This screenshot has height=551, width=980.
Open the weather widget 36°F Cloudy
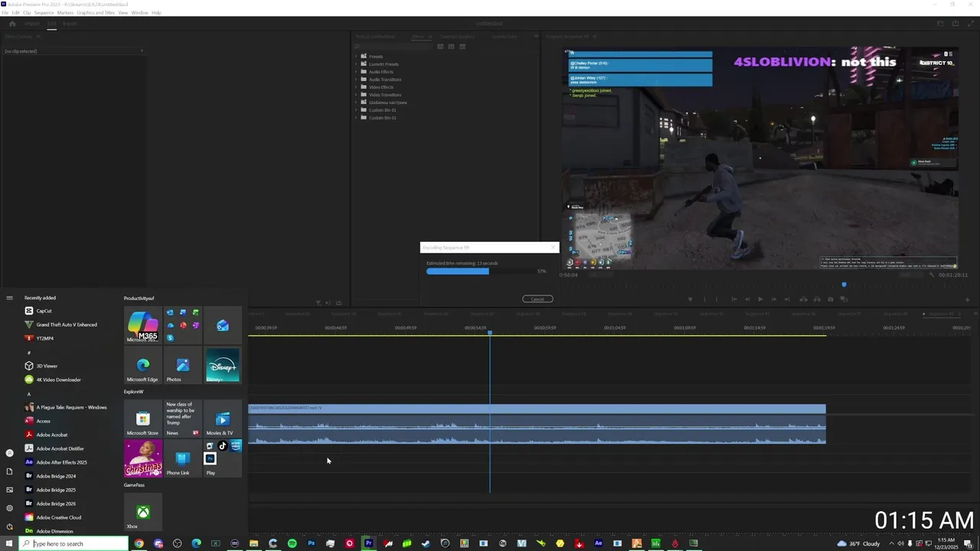[858, 543]
